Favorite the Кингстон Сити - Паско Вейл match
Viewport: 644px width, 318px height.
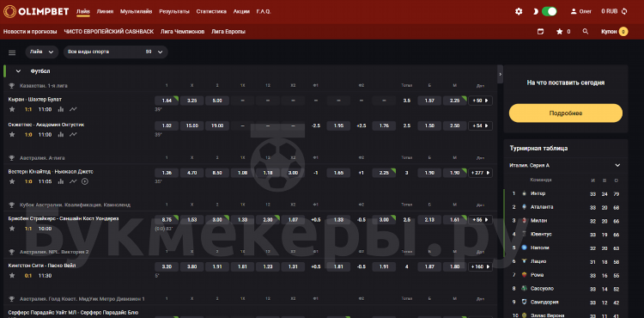[12, 275]
